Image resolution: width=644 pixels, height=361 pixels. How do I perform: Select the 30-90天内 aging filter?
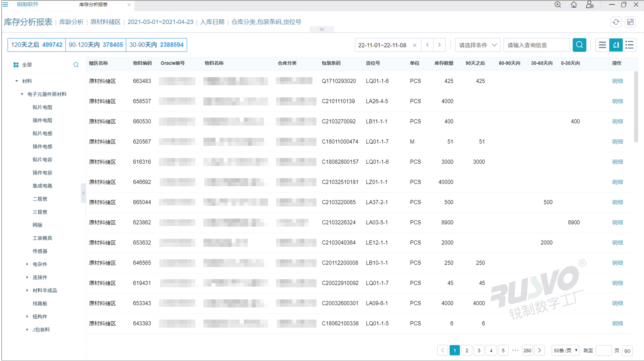click(x=156, y=45)
